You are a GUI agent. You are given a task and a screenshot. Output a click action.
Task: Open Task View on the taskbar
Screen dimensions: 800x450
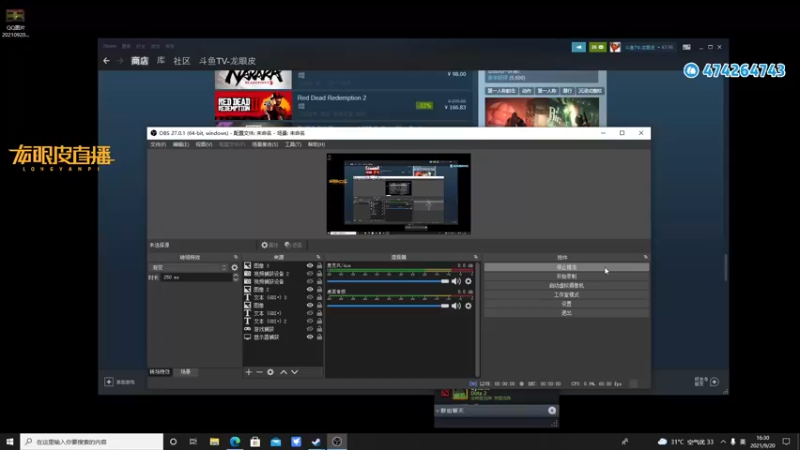click(x=193, y=442)
